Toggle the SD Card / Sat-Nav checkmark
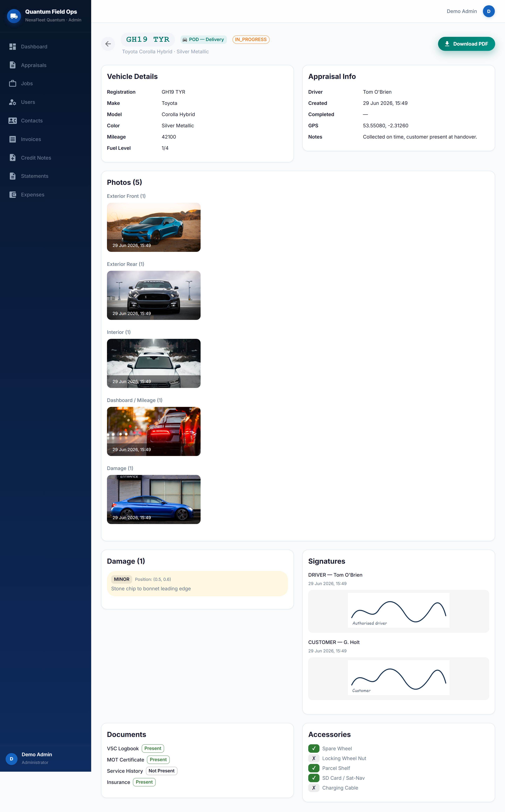The height and width of the screenshot is (812, 505). point(314,778)
